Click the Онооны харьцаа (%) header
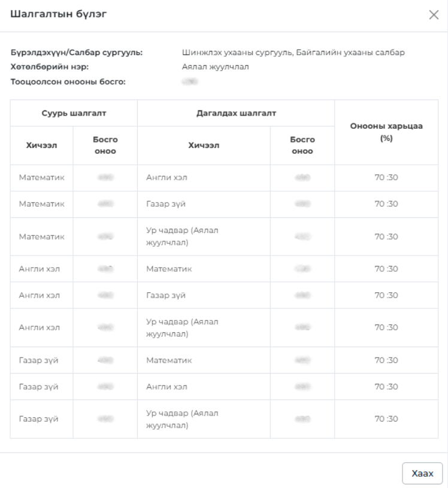The width and height of the screenshot is (448, 488). (x=386, y=132)
